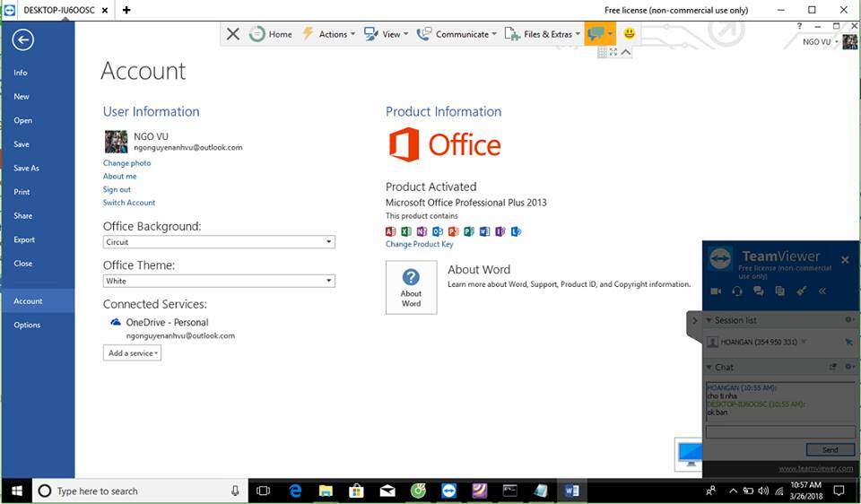The image size is (861, 504).
Task: Collapse the TeamViewer remote toolbar with up chevron
Action: [x=626, y=52]
